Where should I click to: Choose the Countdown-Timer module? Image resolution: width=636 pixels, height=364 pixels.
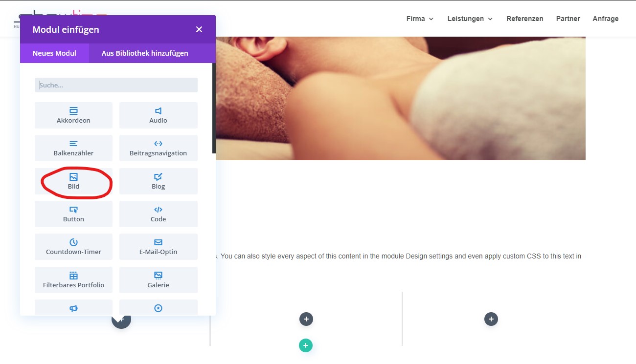[x=73, y=247]
